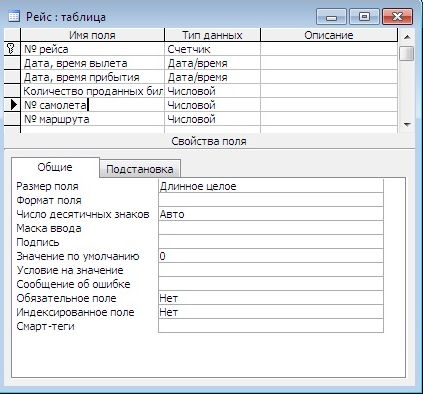Click the Дата/время type for Дата, время прибытия
423x394 pixels.
(212, 77)
